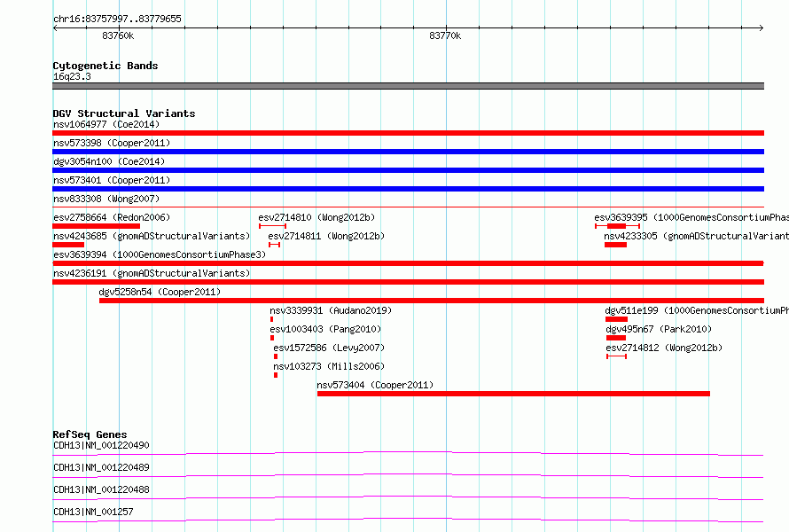
Task: Click the blue bar for nsv573398
Action: pyautogui.click(x=408, y=152)
